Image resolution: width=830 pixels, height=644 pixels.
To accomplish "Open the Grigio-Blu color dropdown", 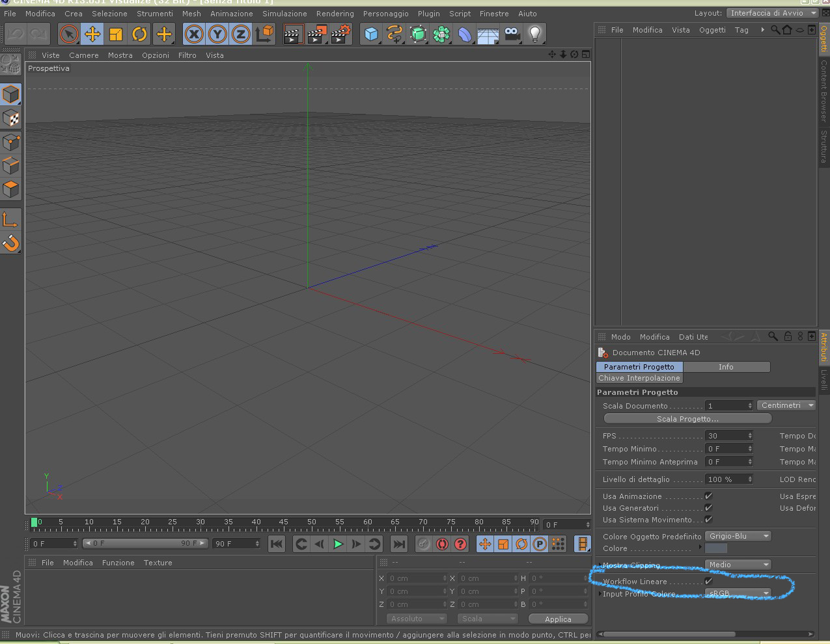I will [738, 536].
